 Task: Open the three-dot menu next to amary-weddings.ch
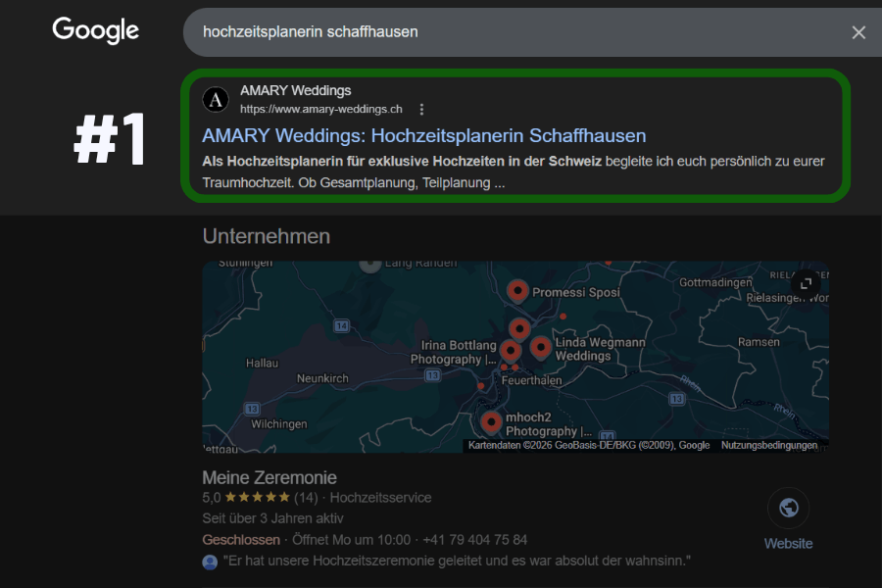click(x=421, y=109)
